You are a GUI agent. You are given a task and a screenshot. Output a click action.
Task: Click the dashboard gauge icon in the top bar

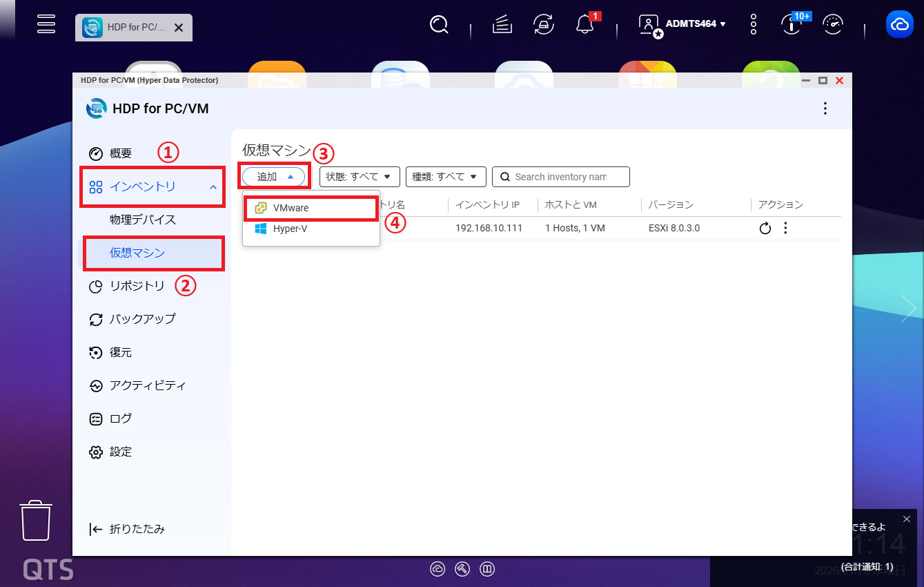pyautogui.click(x=834, y=25)
